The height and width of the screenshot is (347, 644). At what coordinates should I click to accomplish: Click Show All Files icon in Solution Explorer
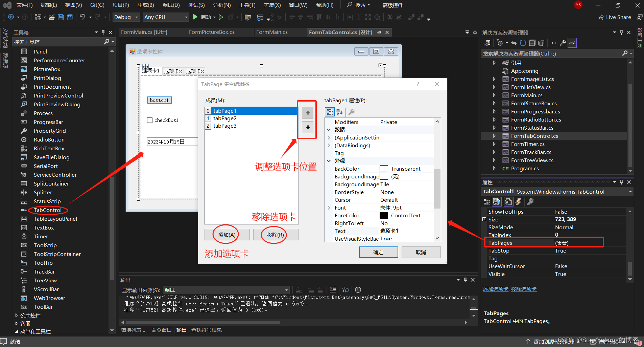541,43
